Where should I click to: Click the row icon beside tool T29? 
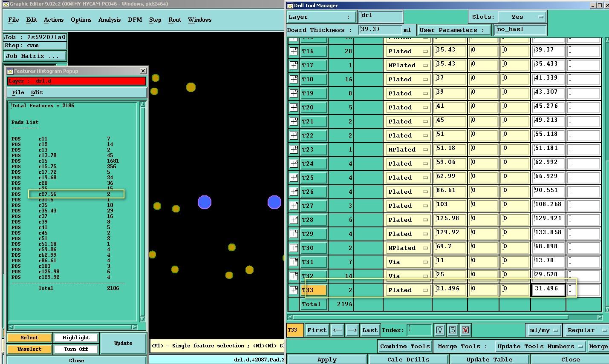coord(294,234)
